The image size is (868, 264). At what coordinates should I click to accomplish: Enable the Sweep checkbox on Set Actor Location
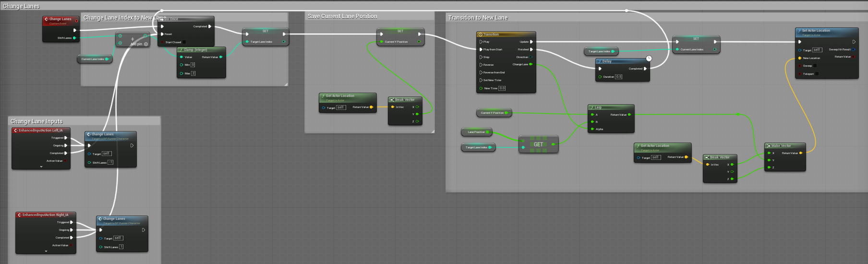pos(815,66)
